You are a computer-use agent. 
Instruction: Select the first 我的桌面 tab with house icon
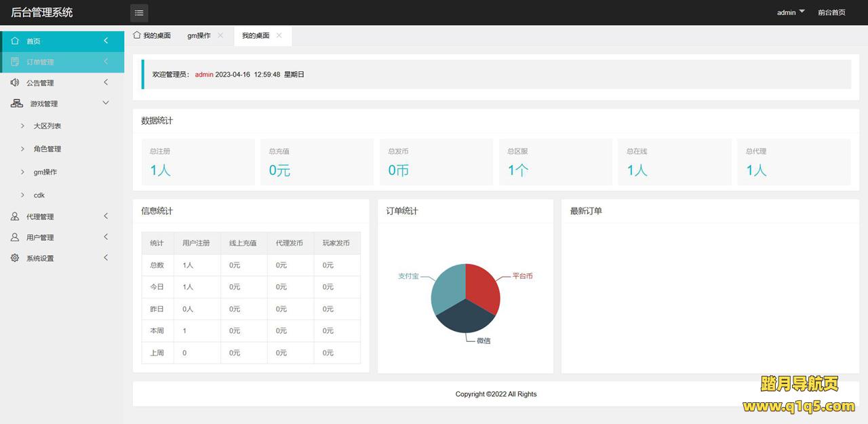[152, 35]
